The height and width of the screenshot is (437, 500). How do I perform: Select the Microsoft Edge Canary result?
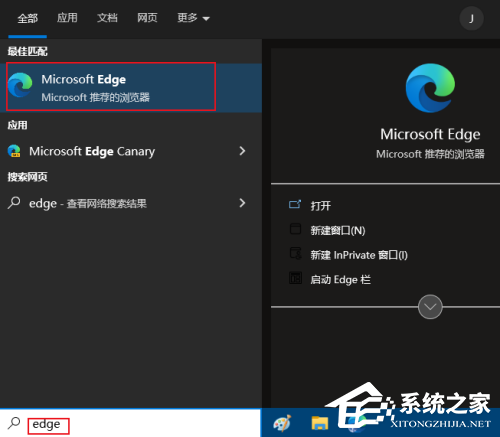click(x=131, y=151)
